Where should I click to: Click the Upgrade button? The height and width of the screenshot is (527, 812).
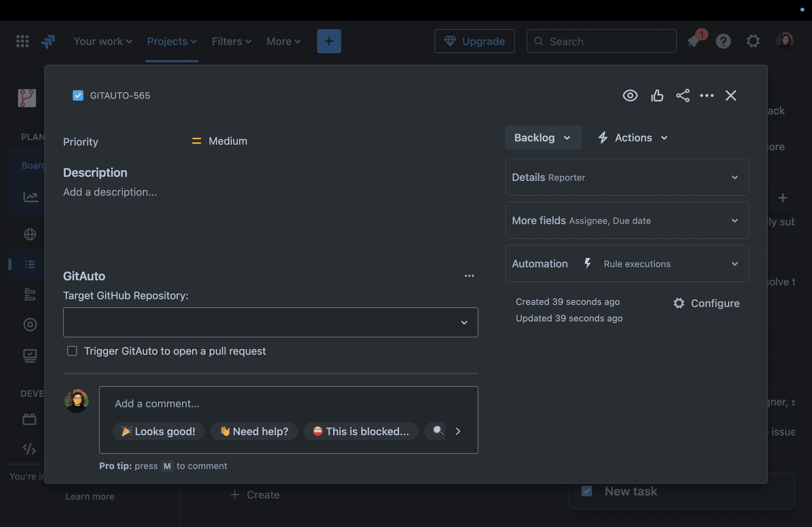474,41
